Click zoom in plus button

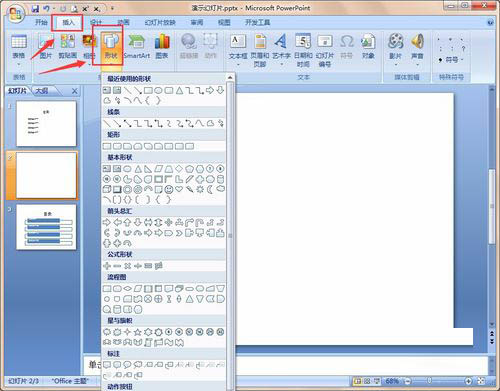[x=468, y=381]
